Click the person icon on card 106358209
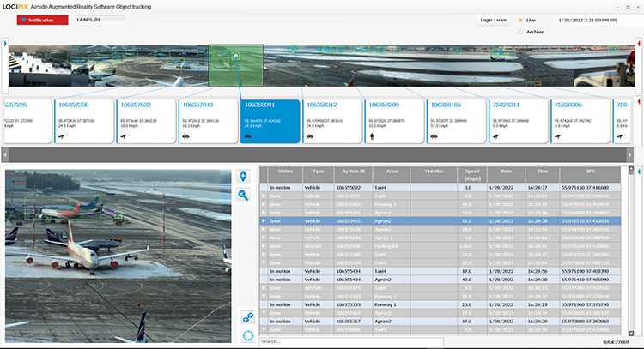Viewport: 644px width, 349px height. (372, 135)
